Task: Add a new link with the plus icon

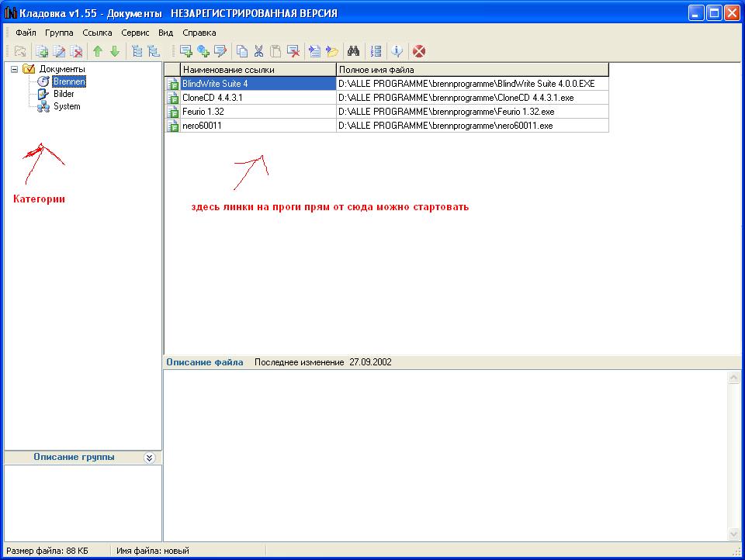Action: [185, 51]
